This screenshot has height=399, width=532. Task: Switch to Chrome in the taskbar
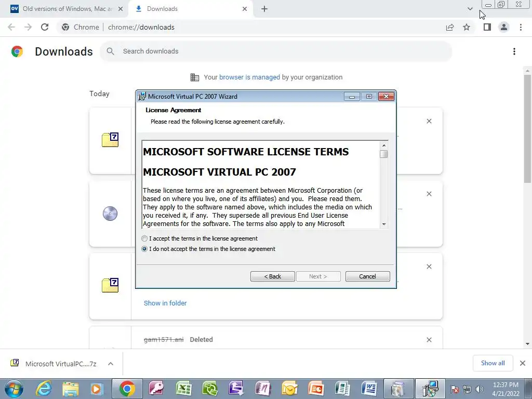(127, 389)
